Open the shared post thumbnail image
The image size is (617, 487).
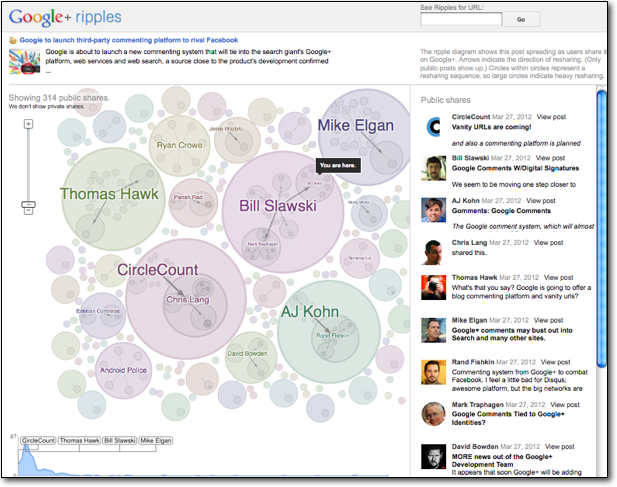click(x=24, y=60)
